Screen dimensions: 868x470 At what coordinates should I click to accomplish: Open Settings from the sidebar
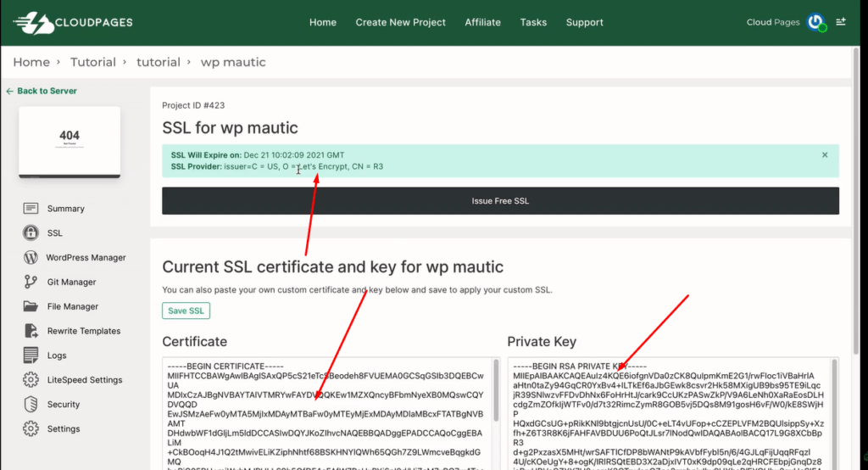point(63,428)
